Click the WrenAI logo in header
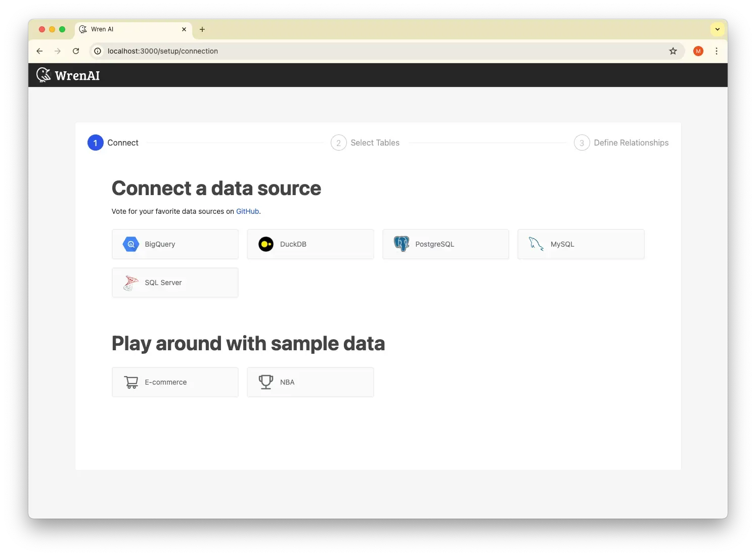 68,75
